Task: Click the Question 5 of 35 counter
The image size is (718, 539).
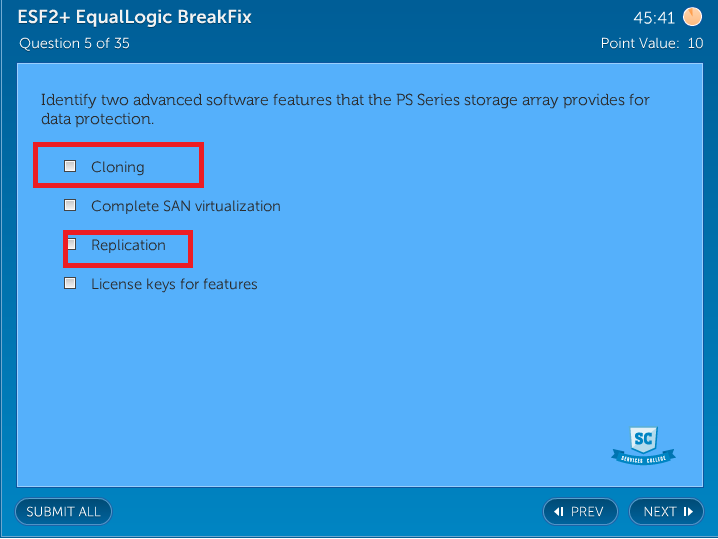Action: pos(74,43)
